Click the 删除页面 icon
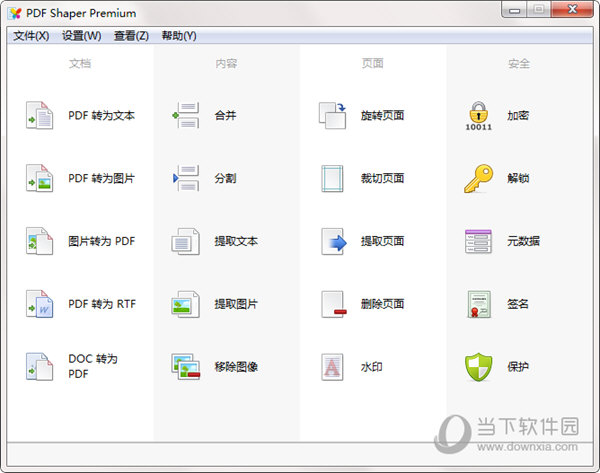Screen dimensions: 600x473 click(334, 304)
